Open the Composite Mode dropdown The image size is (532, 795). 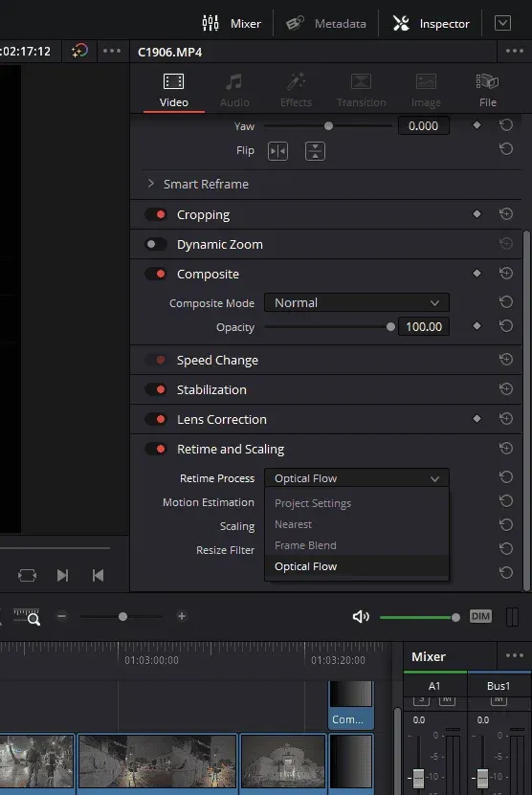pyautogui.click(x=357, y=302)
